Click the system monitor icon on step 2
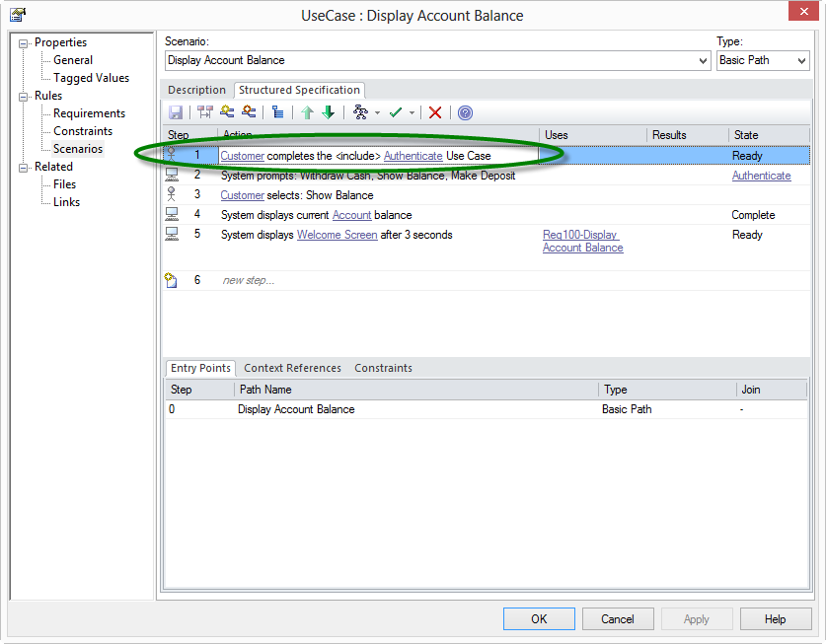The image size is (826, 644). 173,176
